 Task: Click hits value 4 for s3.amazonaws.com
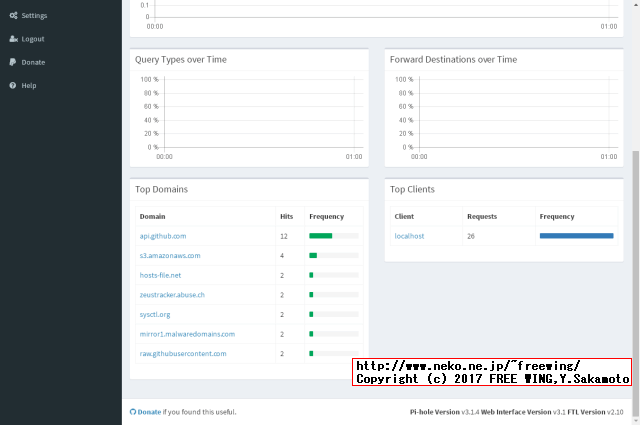tap(282, 256)
